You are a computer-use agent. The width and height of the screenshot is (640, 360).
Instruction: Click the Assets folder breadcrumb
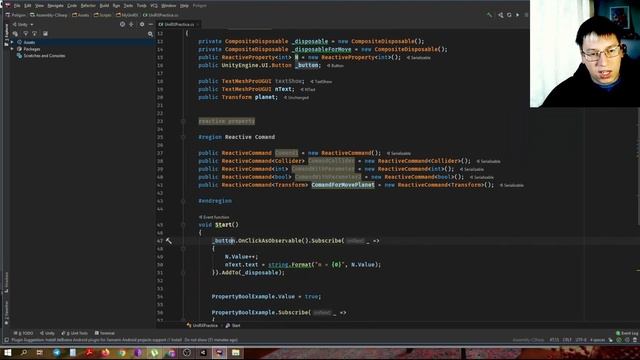coord(81,15)
